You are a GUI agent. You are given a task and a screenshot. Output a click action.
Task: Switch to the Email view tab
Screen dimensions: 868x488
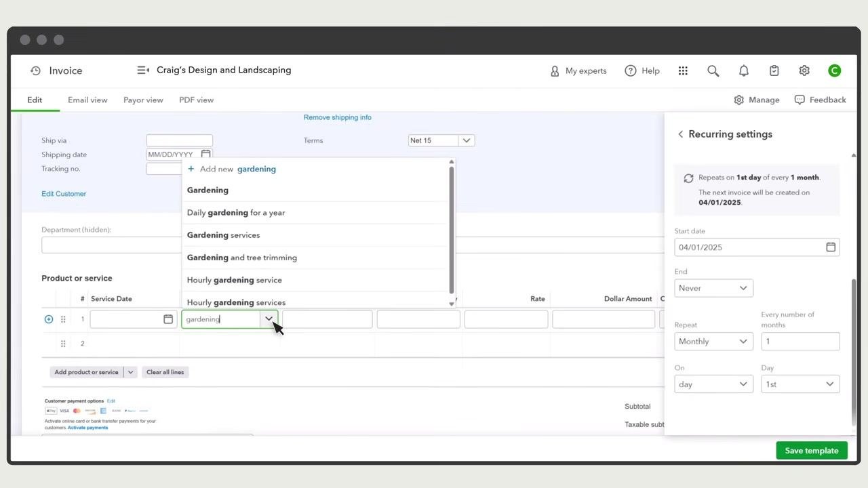click(87, 100)
